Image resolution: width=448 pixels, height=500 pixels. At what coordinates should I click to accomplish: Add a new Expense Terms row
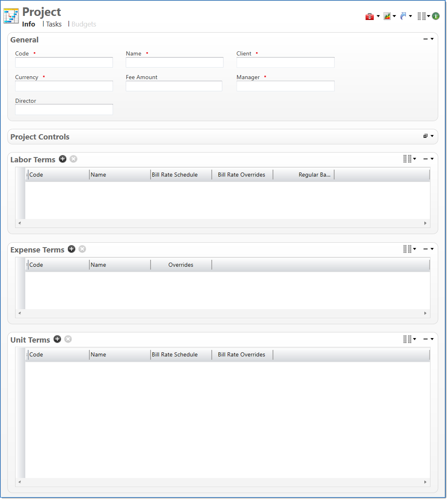pos(71,249)
